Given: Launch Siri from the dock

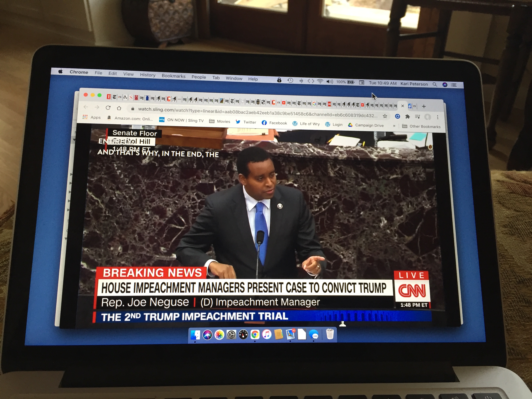Looking at the screenshot, I should coord(207,335).
